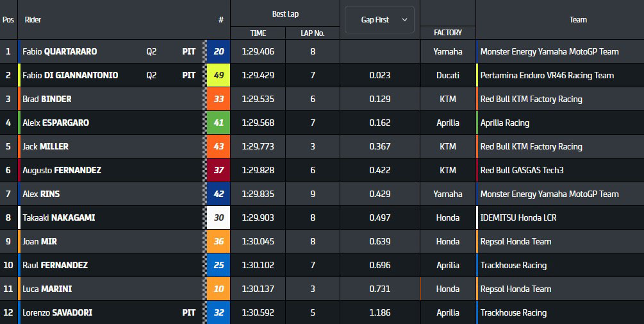
Task: Click the FACTORY column header
Action: click(x=447, y=33)
